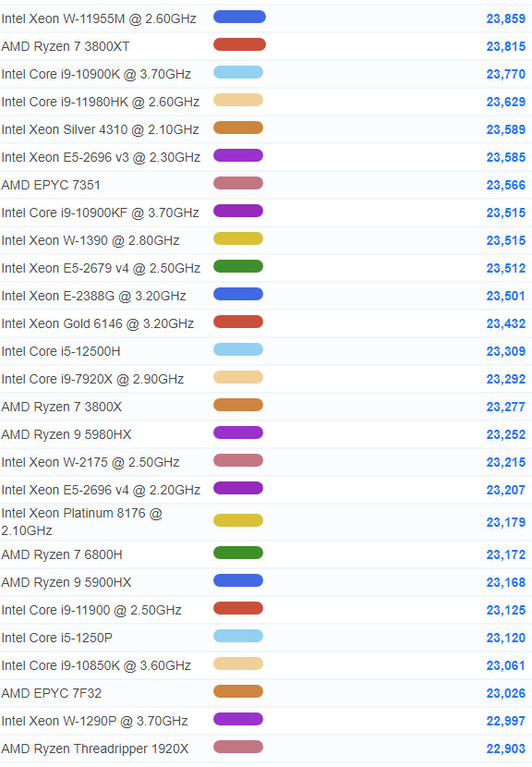This screenshot has height=767, width=532.
Task: Click the yellow bar for Xeon W-1390
Action: coord(238,239)
